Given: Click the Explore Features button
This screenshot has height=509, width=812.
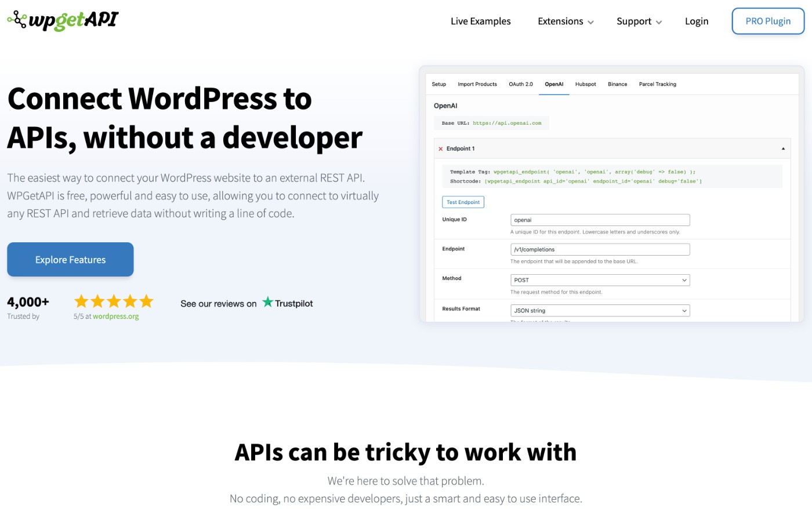Looking at the screenshot, I should (70, 259).
